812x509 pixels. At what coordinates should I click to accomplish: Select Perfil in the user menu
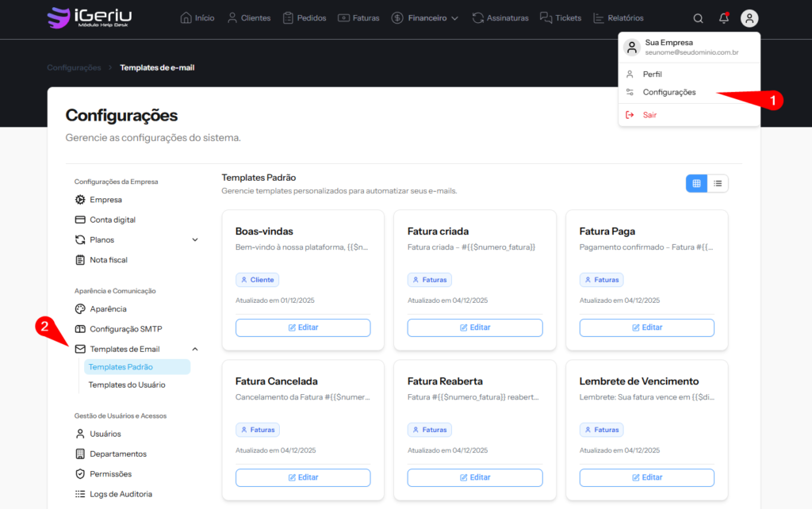pos(652,74)
